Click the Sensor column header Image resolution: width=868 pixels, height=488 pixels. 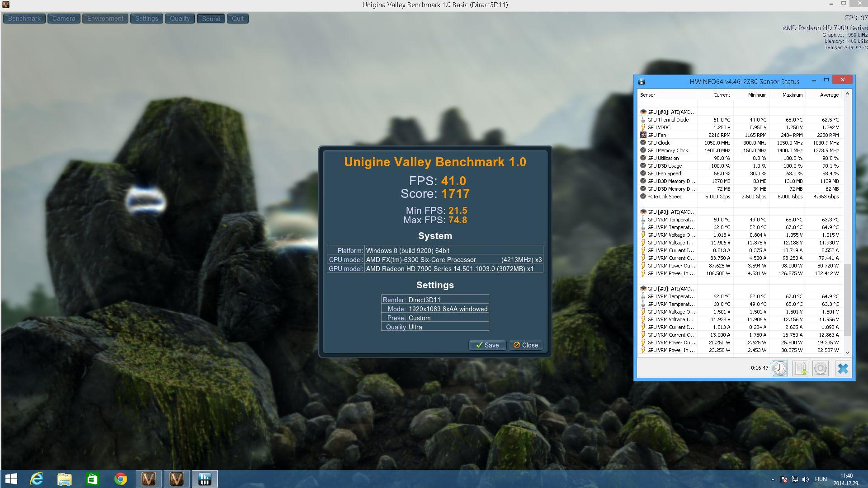pyautogui.click(x=667, y=95)
